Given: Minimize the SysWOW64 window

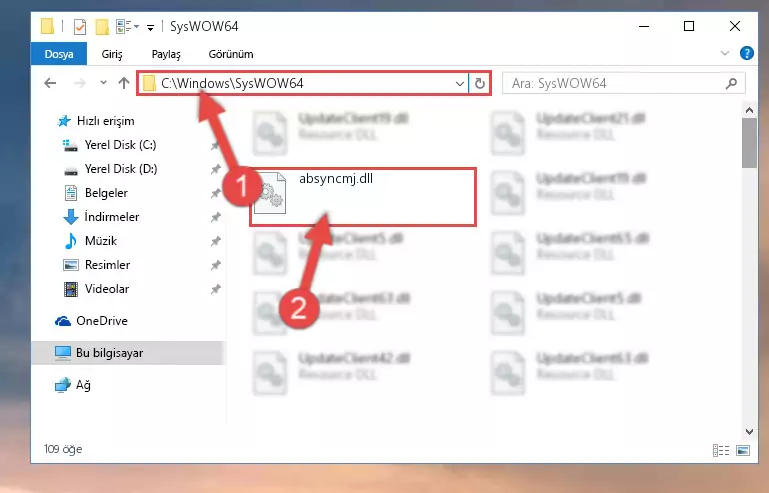Looking at the screenshot, I should coord(644,26).
